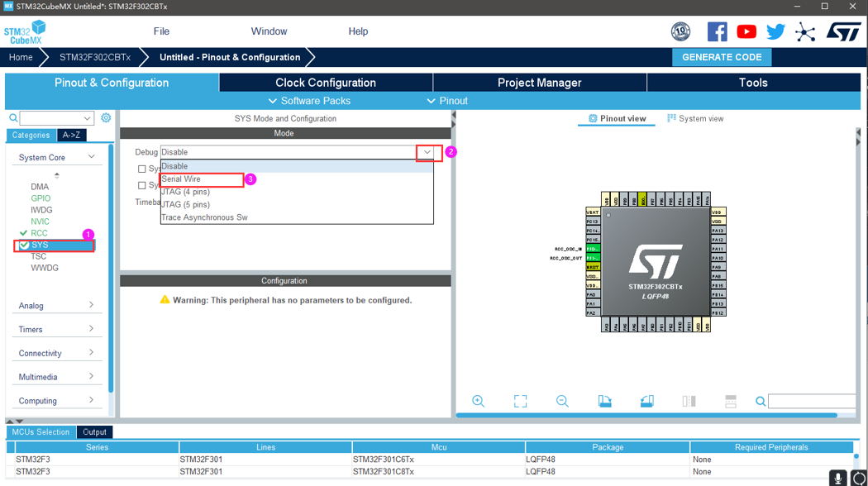This screenshot has width=868, height=486.
Task: Open the Help menu
Action: point(358,31)
